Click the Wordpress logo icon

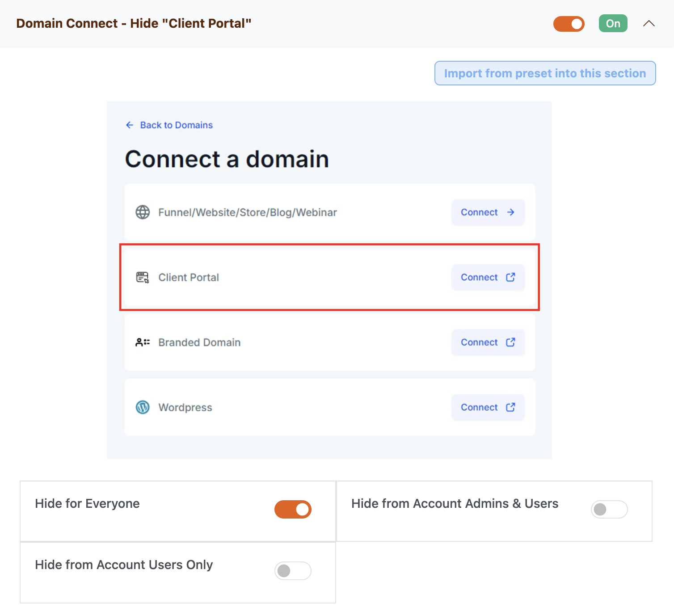coord(143,407)
